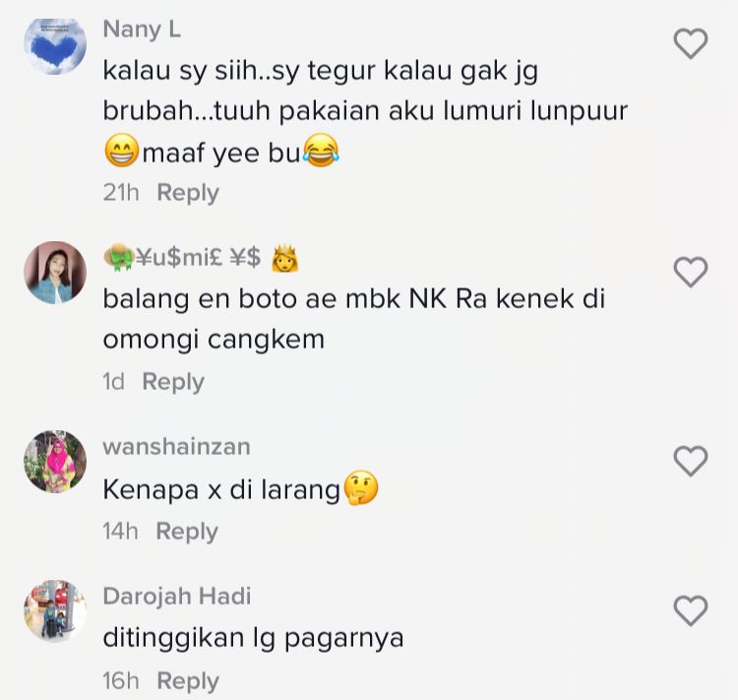Open the ¥u$mi£ ¥$ username
Viewport: 738px width, 700px height.
[201, 258]
